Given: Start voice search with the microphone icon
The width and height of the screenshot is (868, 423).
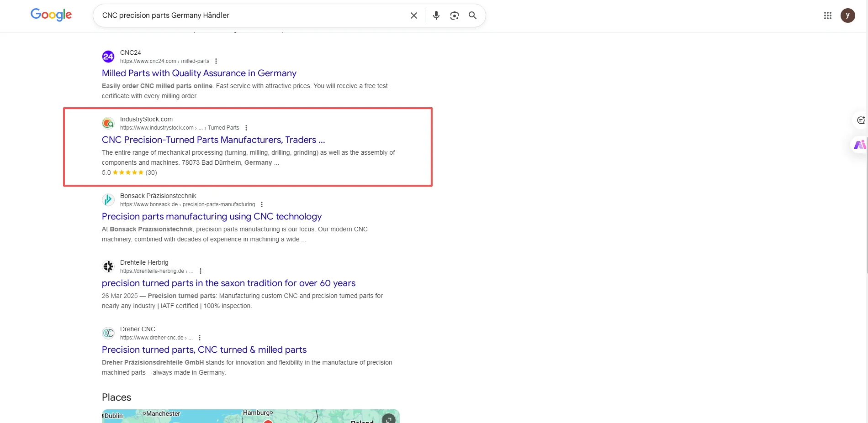Looking at the screenshot, I should [436, 16].
